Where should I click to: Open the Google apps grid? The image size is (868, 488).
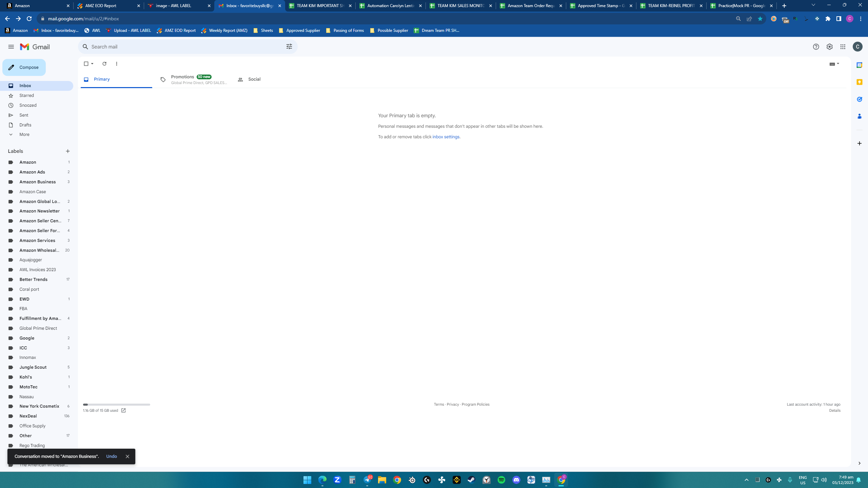click(x=843, y=47)
